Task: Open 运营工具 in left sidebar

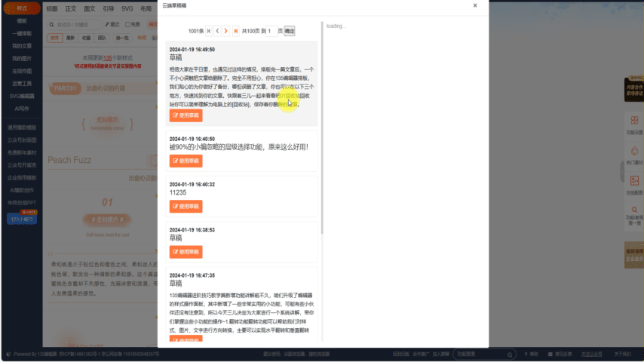Action: pyautogui.click(x=22, y=84)
